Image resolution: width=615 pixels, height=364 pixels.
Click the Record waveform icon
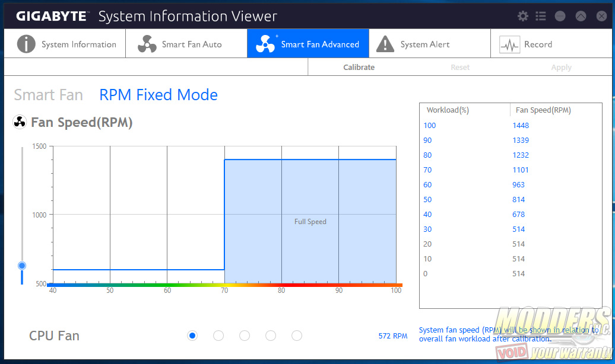[509, 44]
